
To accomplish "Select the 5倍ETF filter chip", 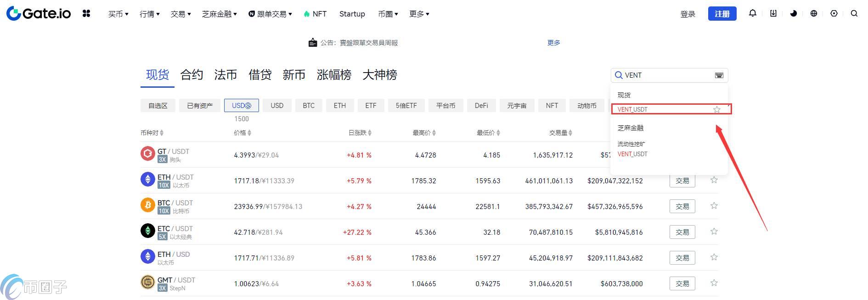I will [x=406, y=106].
